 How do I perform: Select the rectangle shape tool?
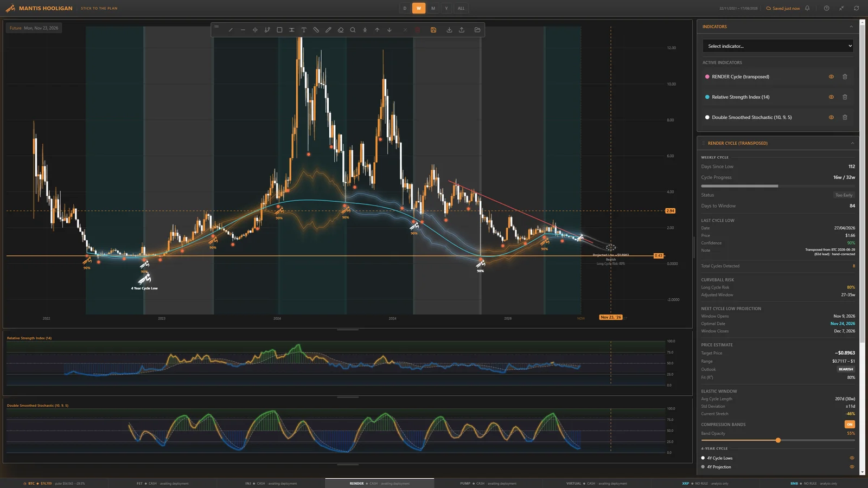pyautogui.click(x=279, y=30)
